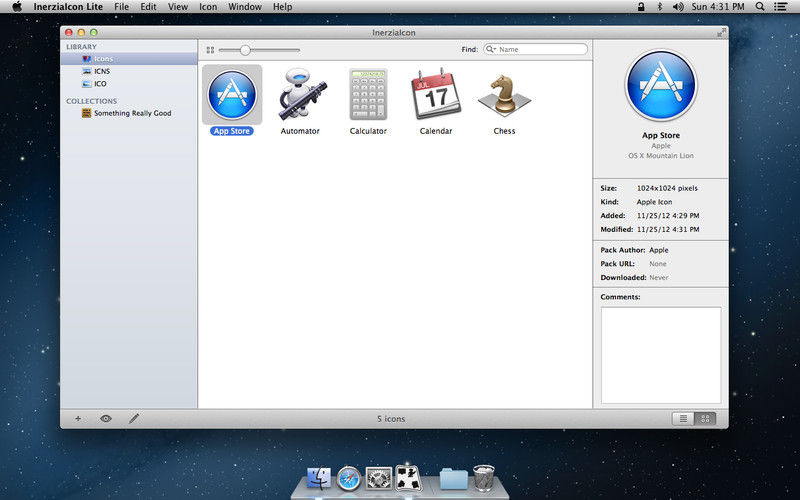The image size is (800, 500).
Task: Click the LIBRARY section header
Action: coord(81,46)
